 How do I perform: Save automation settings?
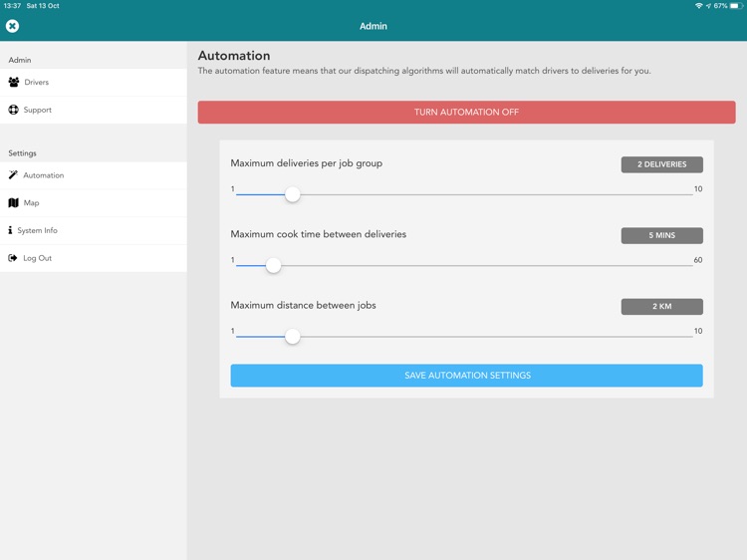466,376
